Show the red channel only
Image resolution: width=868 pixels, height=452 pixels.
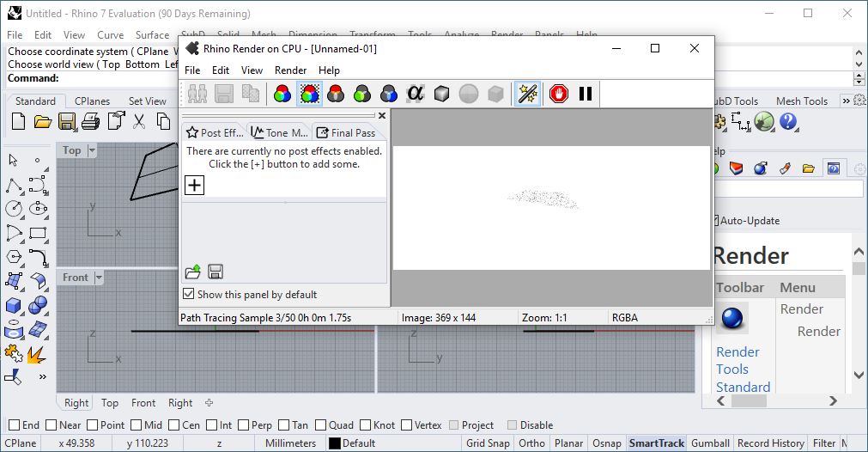(336, 94)
